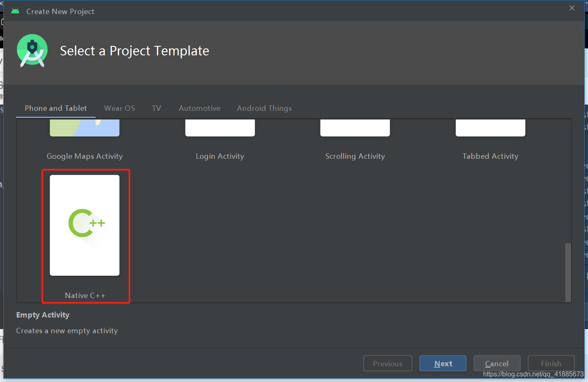Click the Android Studio logo icon
This screenshot has height=382, width=588.
point(32,50)
